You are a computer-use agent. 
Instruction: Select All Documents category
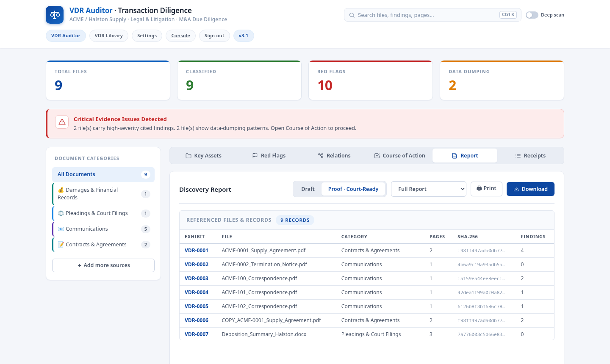(x=103, y=174)
